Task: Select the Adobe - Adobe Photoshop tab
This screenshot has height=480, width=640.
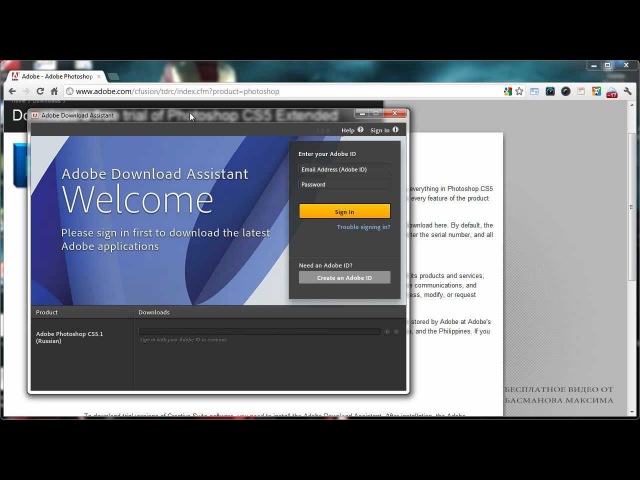Action: pos(57,76)
